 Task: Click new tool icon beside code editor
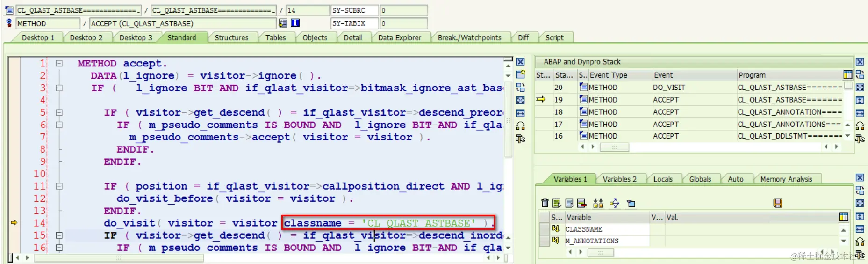pyautogui.click(x=520, y=74)
